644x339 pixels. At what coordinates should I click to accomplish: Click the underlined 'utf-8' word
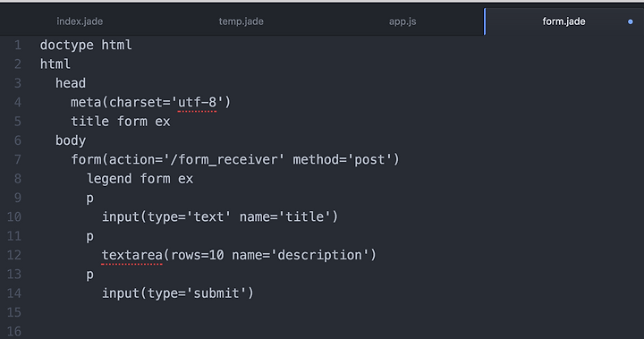pyautogui.click(x=197, y=102)
